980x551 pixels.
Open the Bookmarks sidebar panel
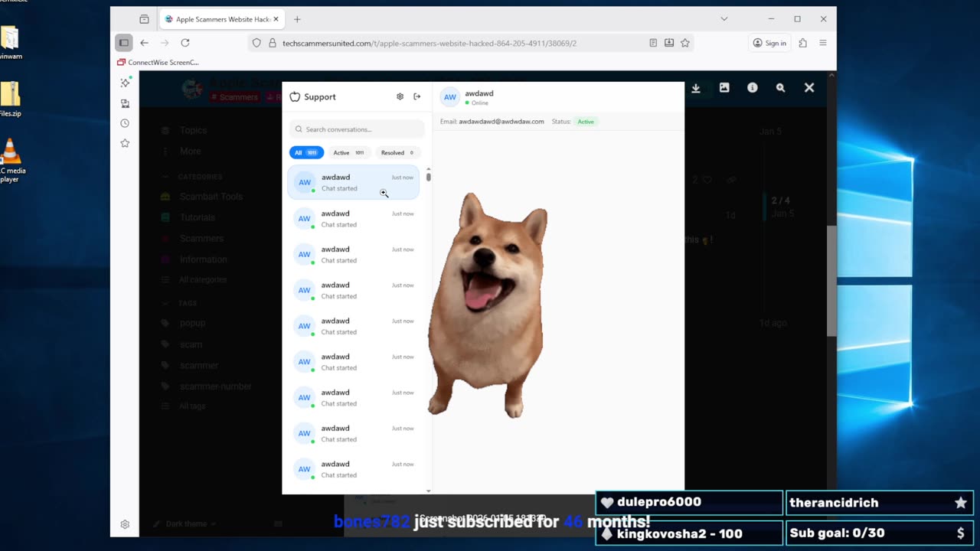(125, 143)
